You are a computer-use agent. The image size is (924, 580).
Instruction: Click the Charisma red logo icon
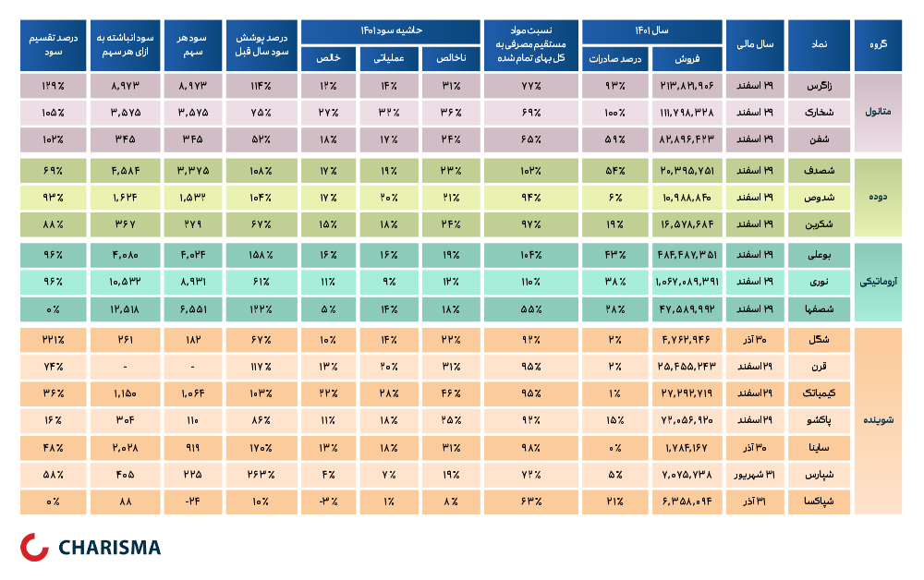click(34, 547)
